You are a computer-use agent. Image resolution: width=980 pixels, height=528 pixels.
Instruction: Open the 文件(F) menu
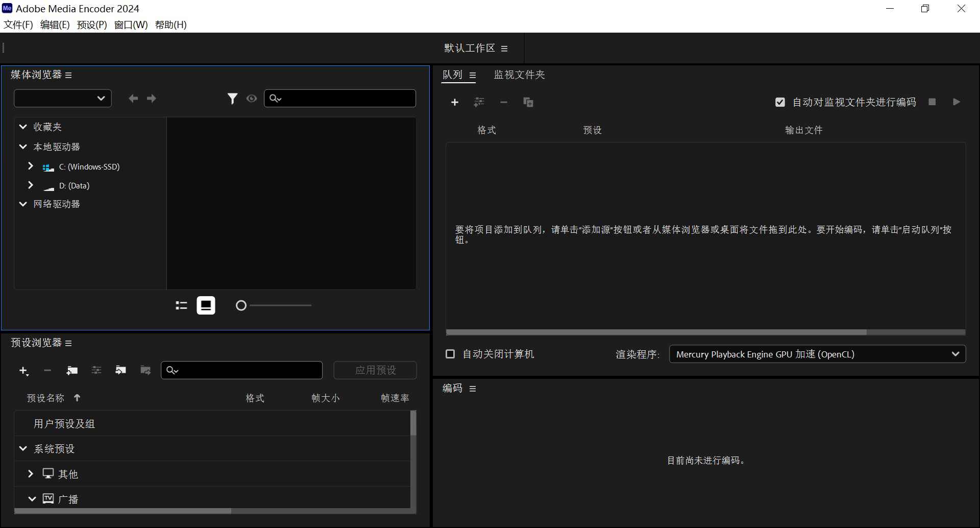click(x=18, y=25)
